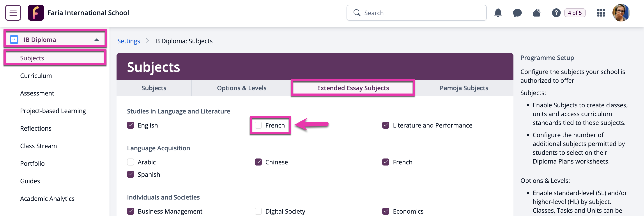This screenshot has width=644, height=216.
Task: Open the 4 of 5 progress badge
Action: (x=575, y=13)
